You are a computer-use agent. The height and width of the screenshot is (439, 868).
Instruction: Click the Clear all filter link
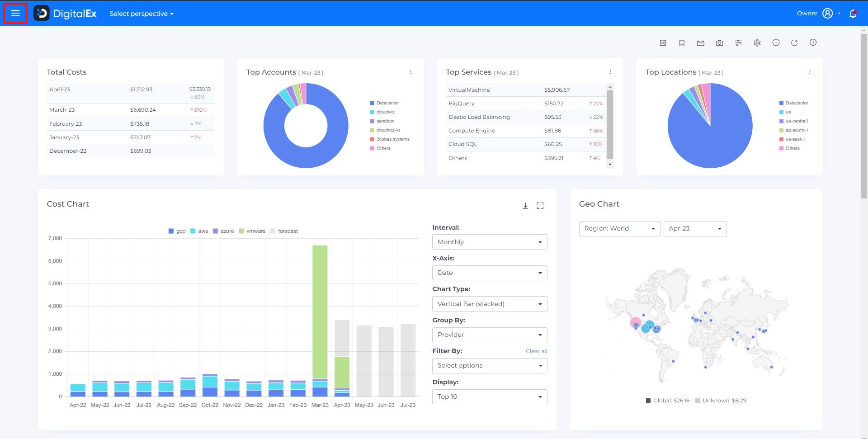536,351
